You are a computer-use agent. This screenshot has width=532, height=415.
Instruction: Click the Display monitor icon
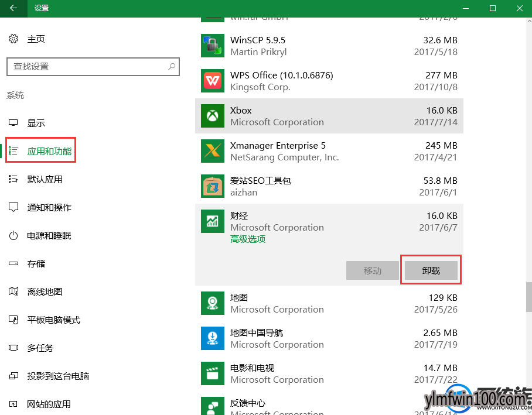tap(13, 123)
